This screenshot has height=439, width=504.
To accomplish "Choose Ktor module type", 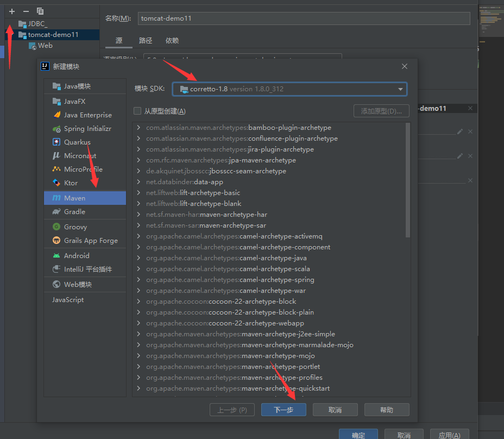I will click(85, 183).
